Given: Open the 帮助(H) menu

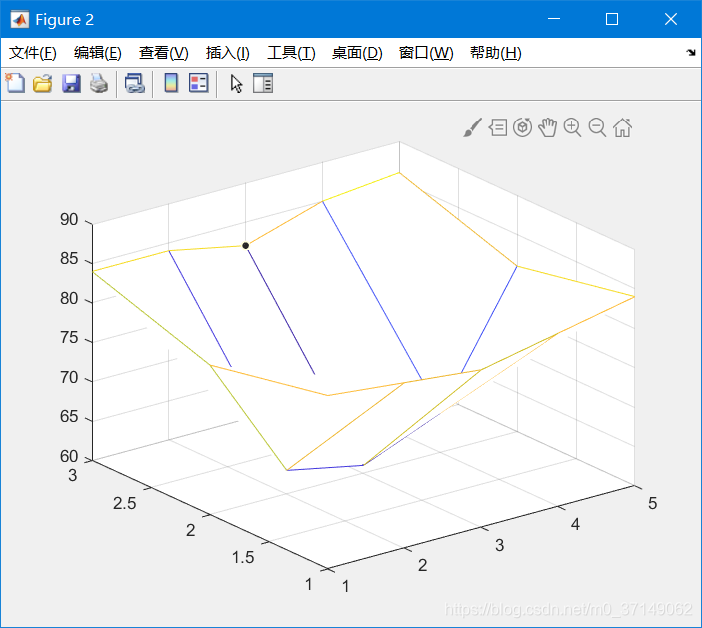Looking at the screenshot, I should pos(496,53).
